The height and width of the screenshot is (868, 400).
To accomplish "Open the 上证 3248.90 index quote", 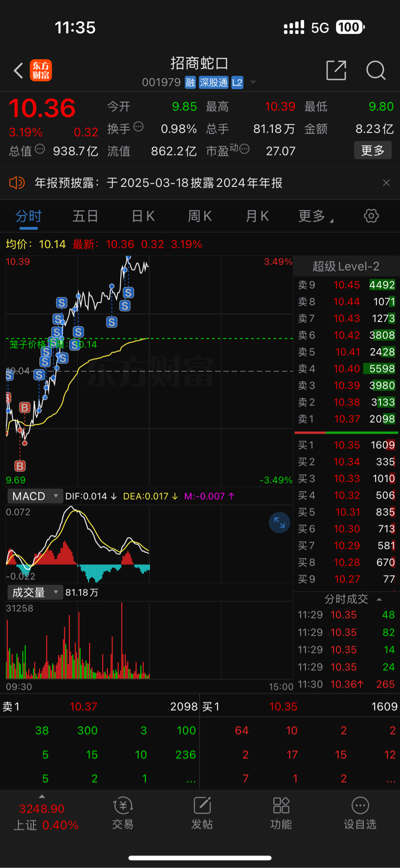I will [45, 816].
